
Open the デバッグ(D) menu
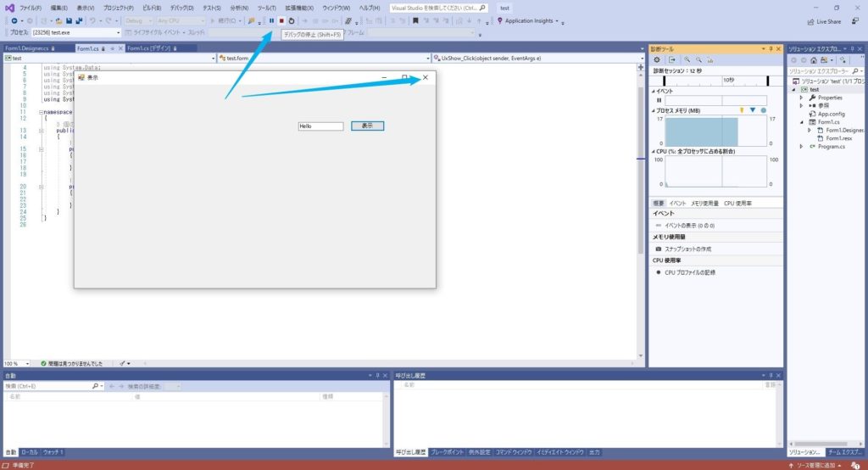[181, 8]
